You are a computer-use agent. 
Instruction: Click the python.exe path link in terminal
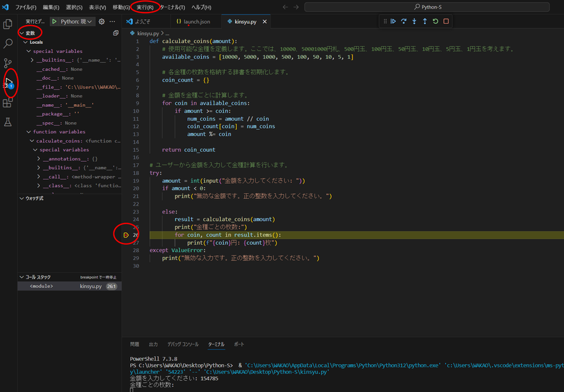coord(342,365)
